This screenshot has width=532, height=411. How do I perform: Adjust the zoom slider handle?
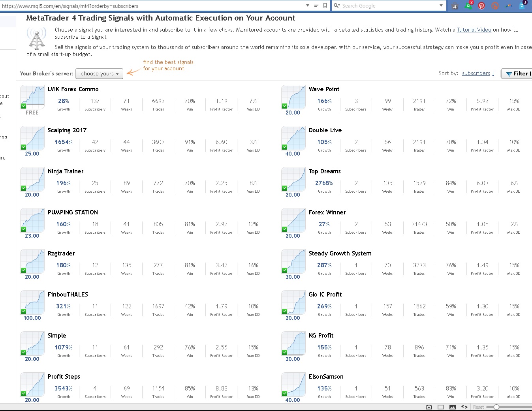pos(496,407)
